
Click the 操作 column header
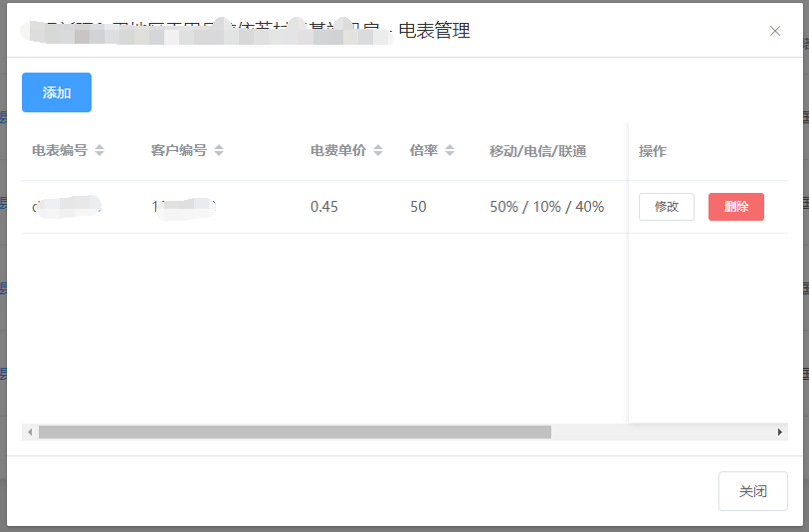click(x=653, y=151)
